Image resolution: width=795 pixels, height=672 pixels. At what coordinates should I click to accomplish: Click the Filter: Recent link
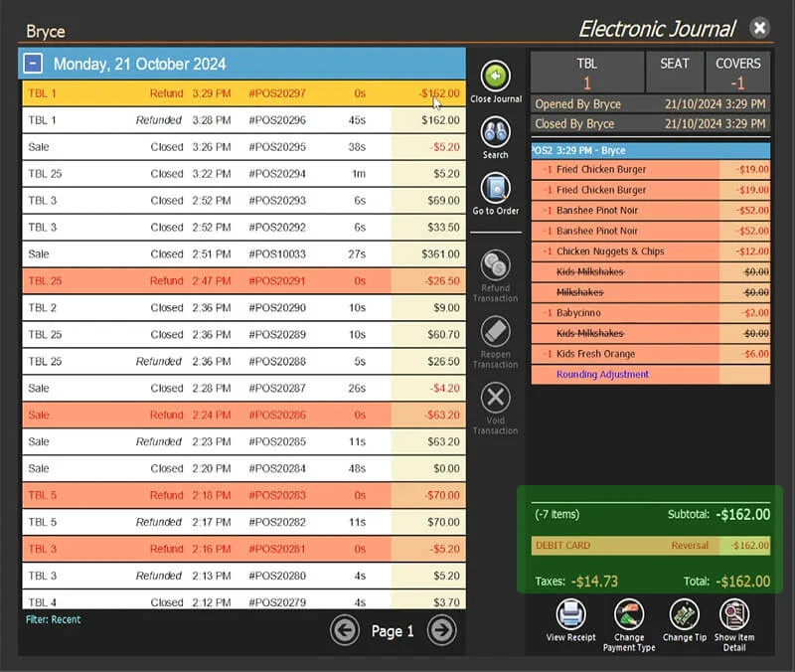(x=54, y=619)
